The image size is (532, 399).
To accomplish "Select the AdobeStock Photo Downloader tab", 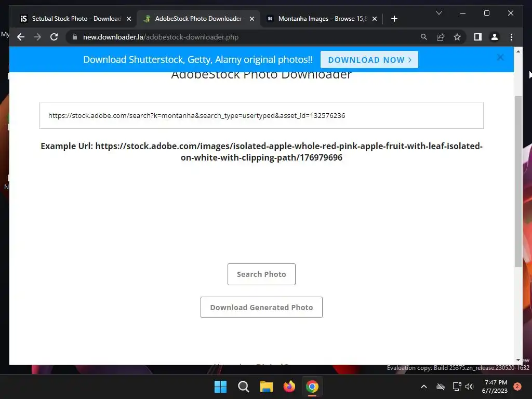I will coord(198,19).
